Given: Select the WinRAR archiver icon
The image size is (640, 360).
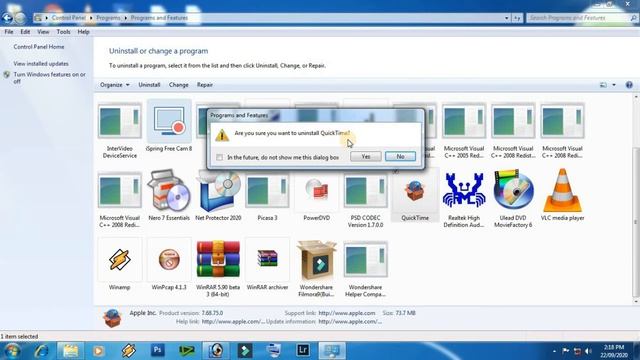Looking at the screenshot, I should pos(267,259).
